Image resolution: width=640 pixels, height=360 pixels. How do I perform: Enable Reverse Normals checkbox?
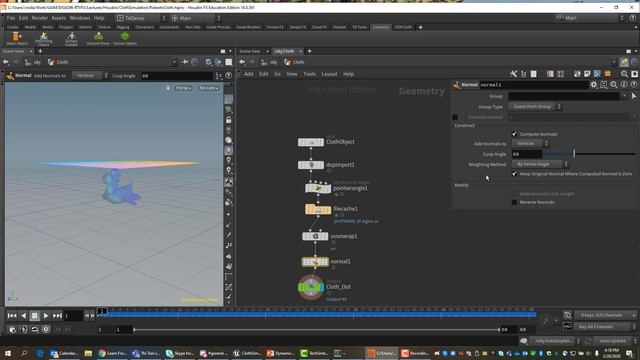pos(514,202)
